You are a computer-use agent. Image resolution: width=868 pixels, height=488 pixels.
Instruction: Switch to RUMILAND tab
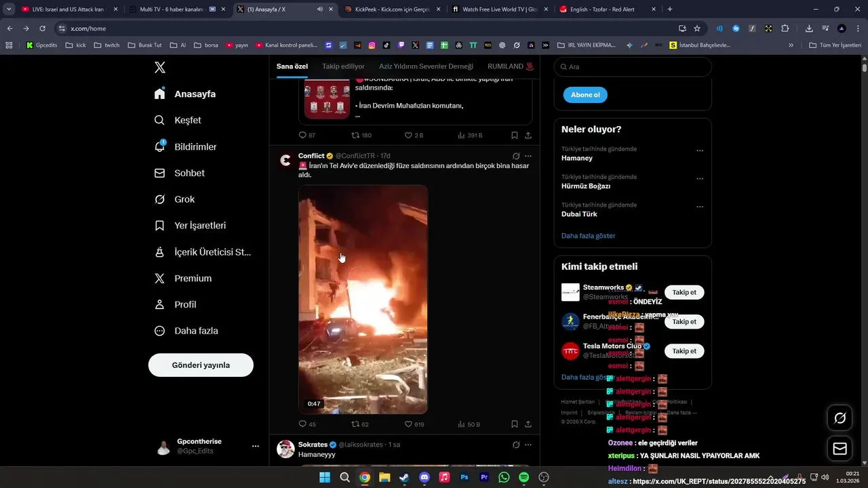(511, 66)
